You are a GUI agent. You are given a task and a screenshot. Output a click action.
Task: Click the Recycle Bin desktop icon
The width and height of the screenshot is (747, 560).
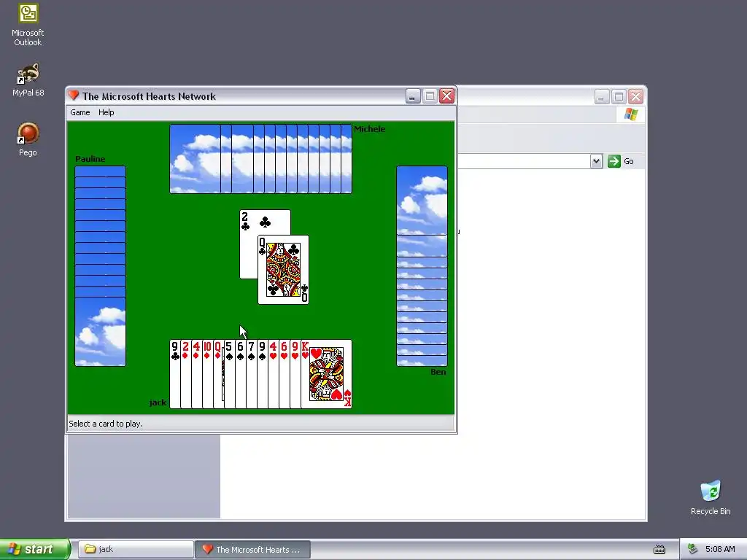click(x=711, y=497)
